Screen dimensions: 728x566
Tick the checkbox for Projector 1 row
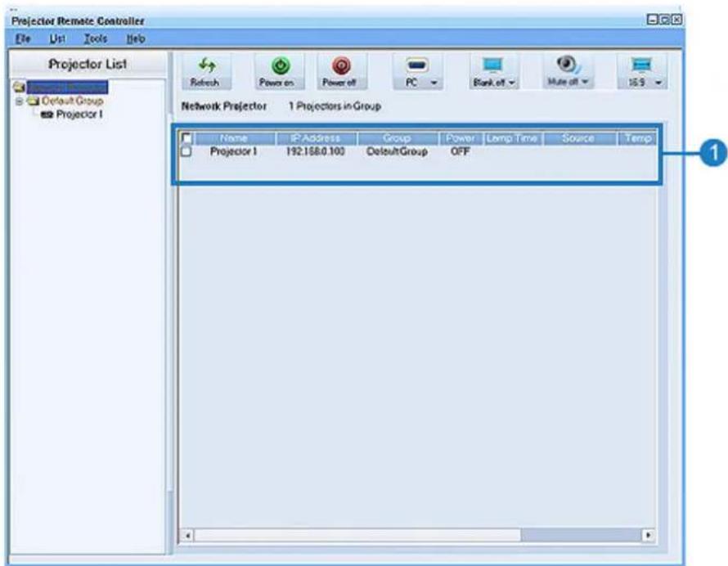(186, 151)
